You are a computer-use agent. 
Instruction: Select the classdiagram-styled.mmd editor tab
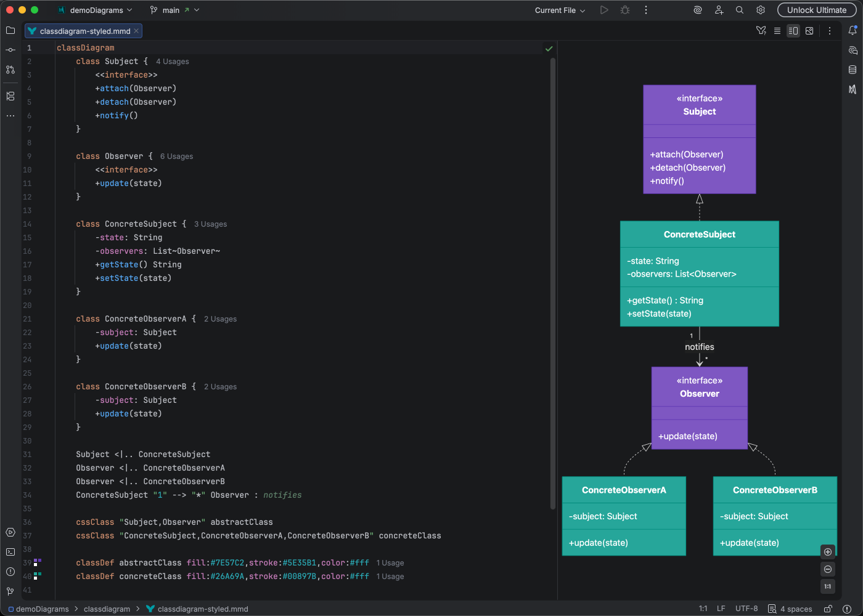[80, 31]
